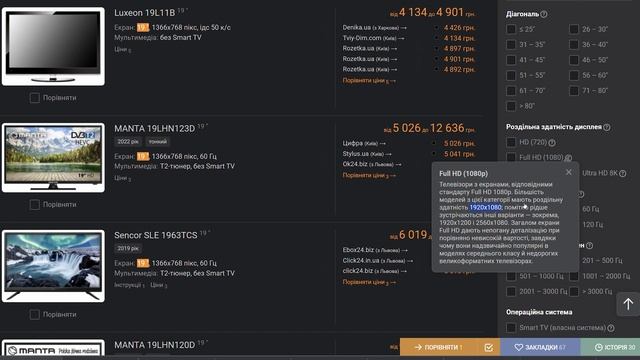Check the HD (720) resolution filter
Screen dimensions: 640x360
pos(511,142)
